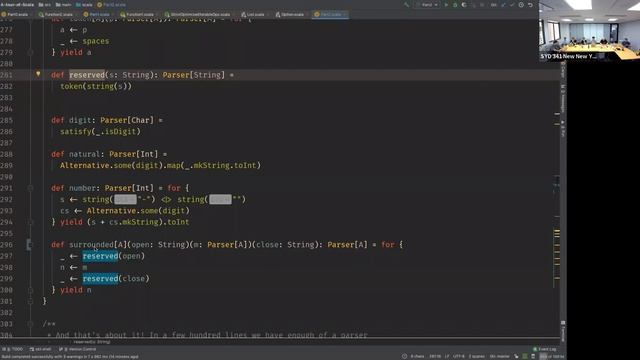The width and height of the screenshot is (640, 360).
Task: Click the Run with Coverage icon
Action: (x=464, y=5)
